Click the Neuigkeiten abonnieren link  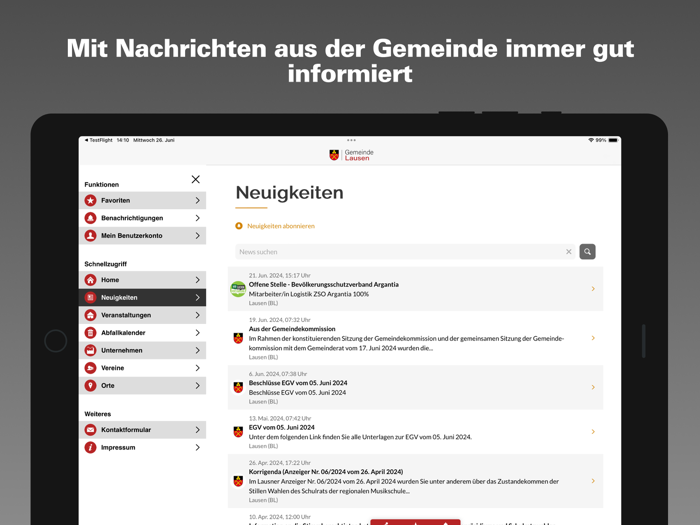(x=281, y=226)
